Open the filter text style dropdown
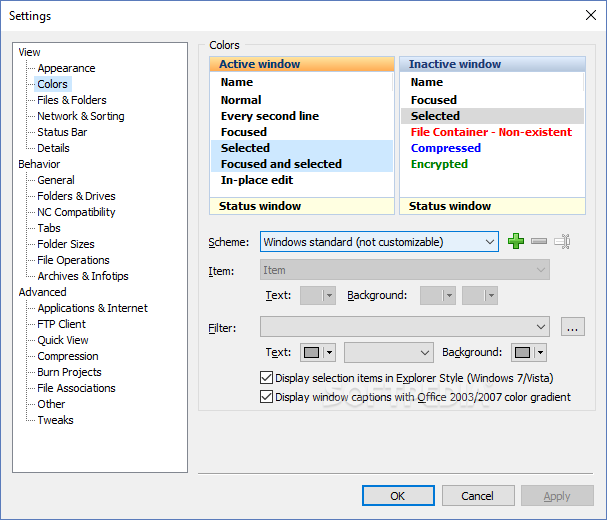Image resolution: width=607 pixels, height=520 pixels. (389, 352)
